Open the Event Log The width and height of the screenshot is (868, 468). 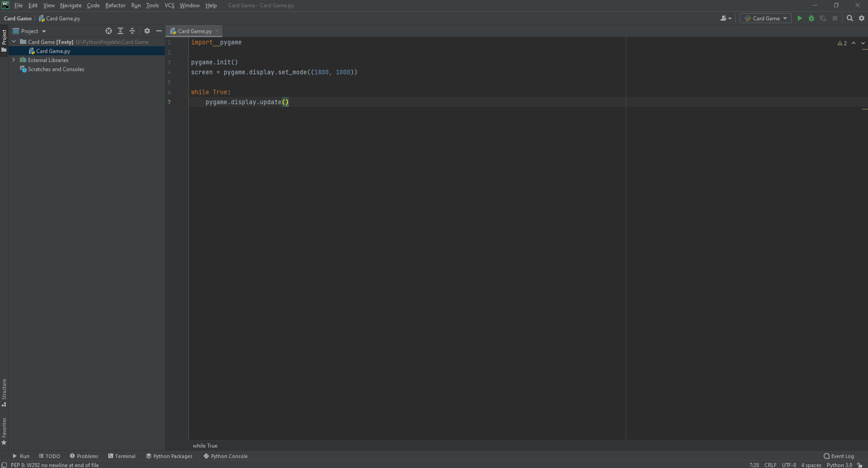pos(839,456)
